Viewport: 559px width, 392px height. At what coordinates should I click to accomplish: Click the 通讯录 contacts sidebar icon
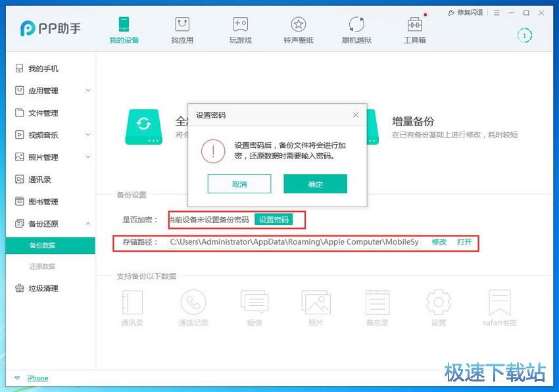(19, 179)
